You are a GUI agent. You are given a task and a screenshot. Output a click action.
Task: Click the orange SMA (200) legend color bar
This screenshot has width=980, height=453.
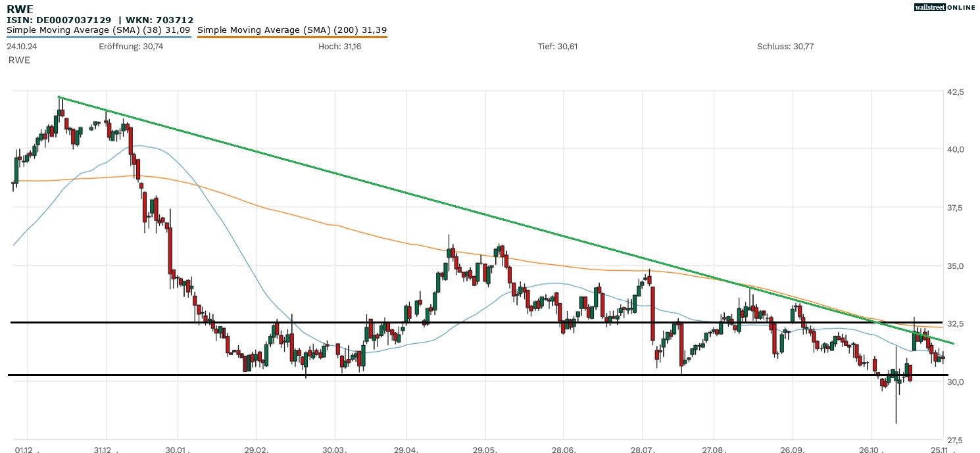292,37
